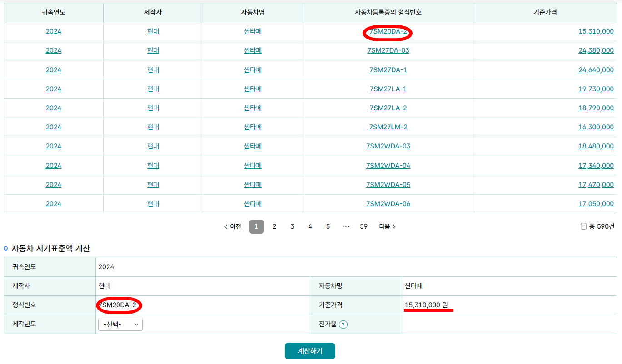622x364 pixels.
Task: Click the 자동차명 column header
Action: [x=253, y=12]
